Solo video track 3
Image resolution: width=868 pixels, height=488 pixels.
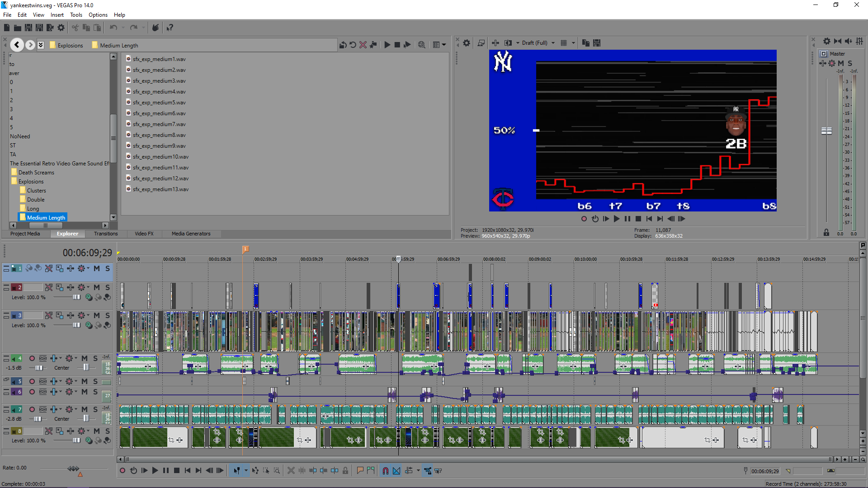[x=108, y=315]
